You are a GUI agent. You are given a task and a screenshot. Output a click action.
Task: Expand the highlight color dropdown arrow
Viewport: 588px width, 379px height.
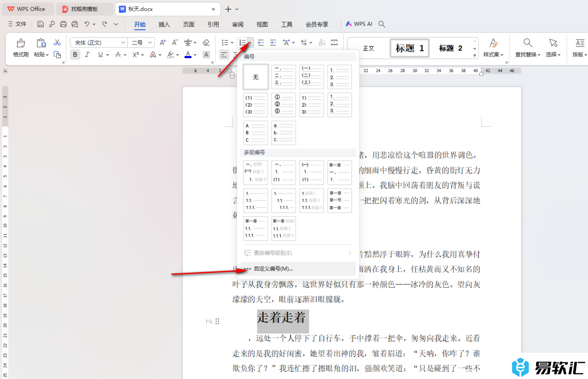pos(178,55)
